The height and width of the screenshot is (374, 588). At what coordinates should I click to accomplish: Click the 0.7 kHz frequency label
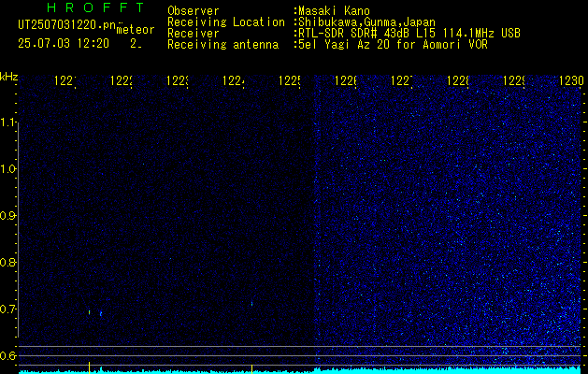pyautogui.click(x=7, y=309)
